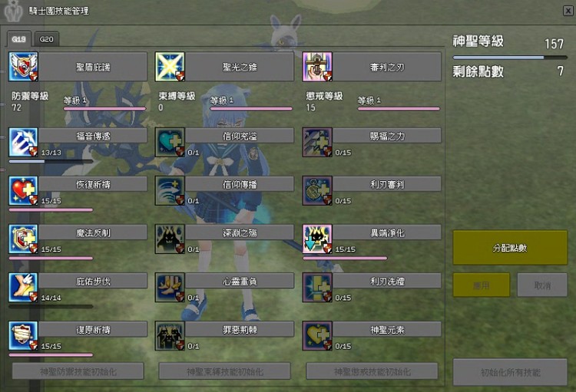The height and width of the screenshot is (392, 576).
Task: Select the 復原祈禱 bandage skill icon
Action: coord(23,336)
